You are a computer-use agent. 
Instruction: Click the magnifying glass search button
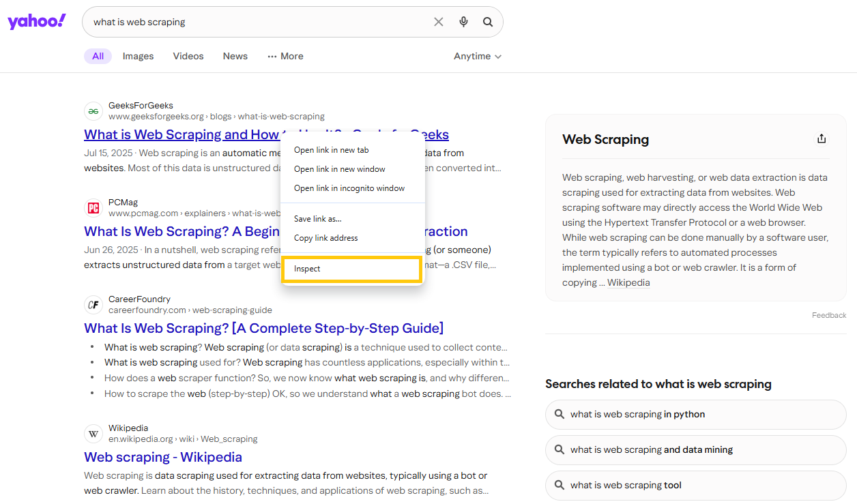pyautogui.click(x=488, y=22)
